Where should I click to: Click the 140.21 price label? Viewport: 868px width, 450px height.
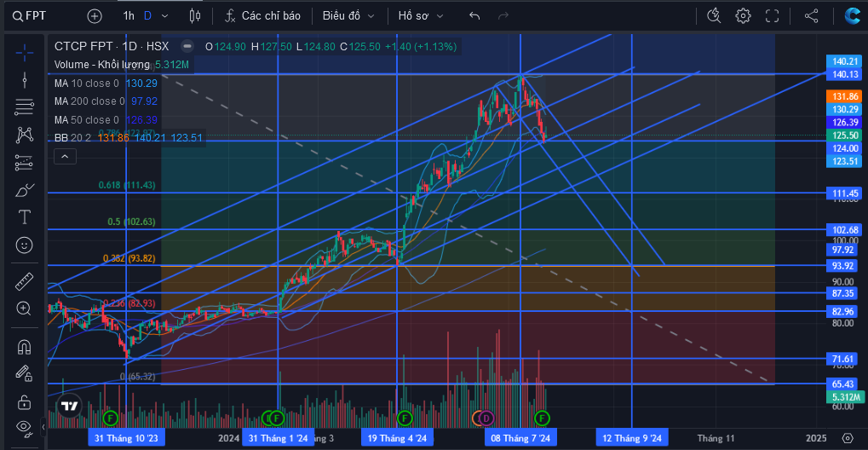845,61
